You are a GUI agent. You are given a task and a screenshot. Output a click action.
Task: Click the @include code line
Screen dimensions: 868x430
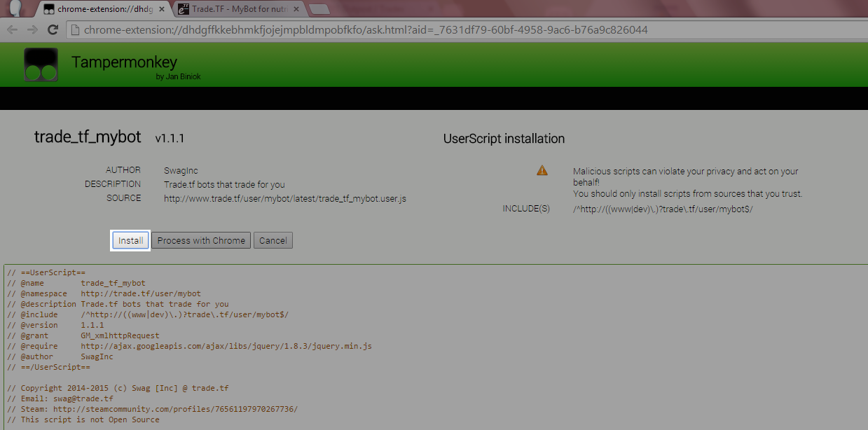coord(148,315)
